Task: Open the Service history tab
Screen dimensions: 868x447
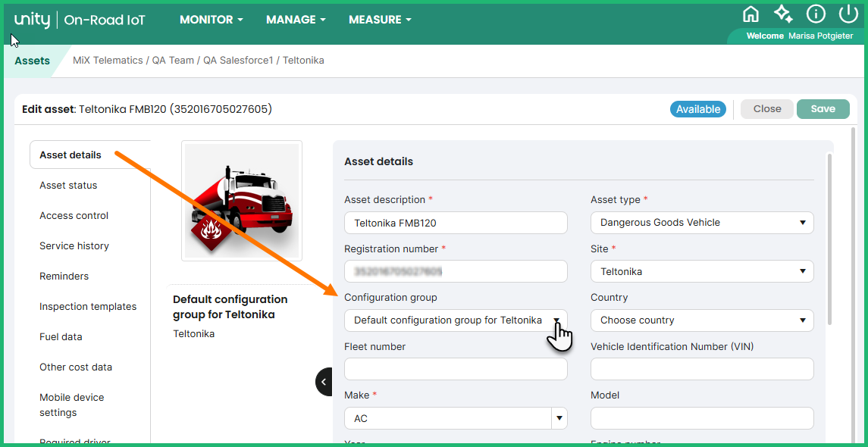Action: pos(74,246)
